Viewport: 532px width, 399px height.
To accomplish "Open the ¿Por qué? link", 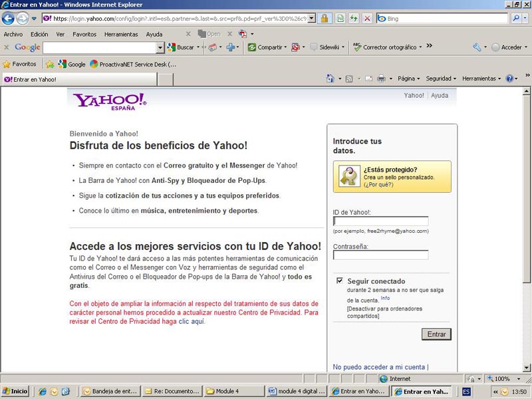I will point(378,185).
